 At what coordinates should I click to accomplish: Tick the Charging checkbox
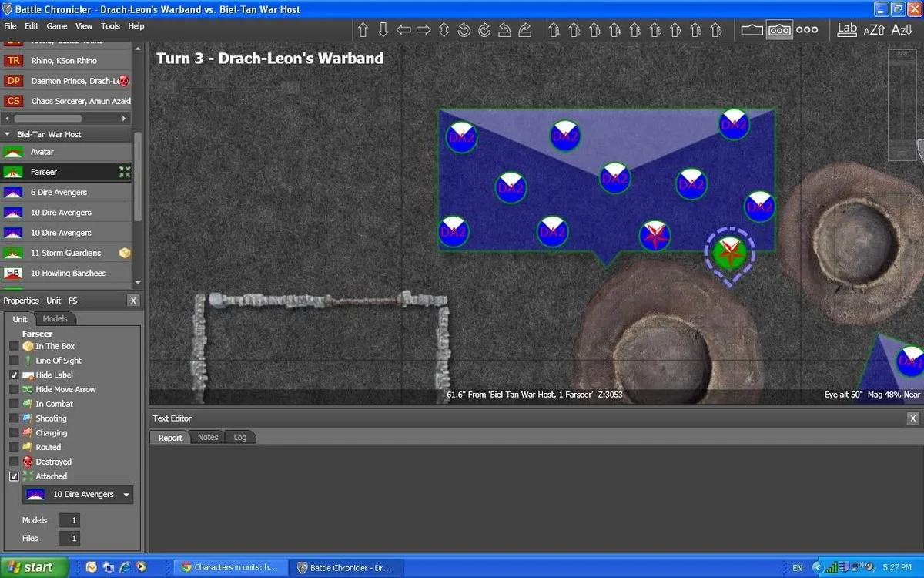(x=14, y=433)
